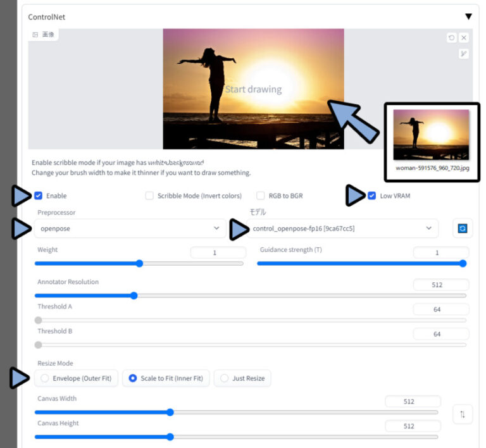Remove the image with the X icon
The width and height of the screenshot is (486, 448).
pyautogui.click(x=464, y=38)
